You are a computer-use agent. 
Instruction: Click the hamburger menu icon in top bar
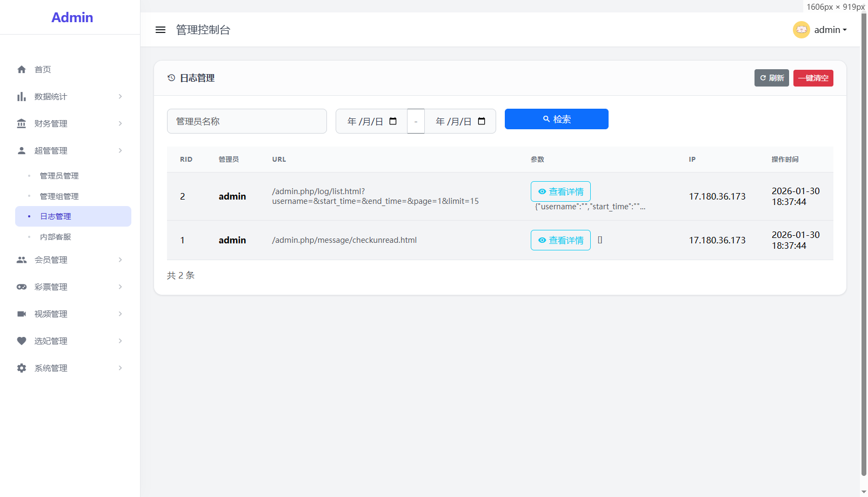click(161, 30)
